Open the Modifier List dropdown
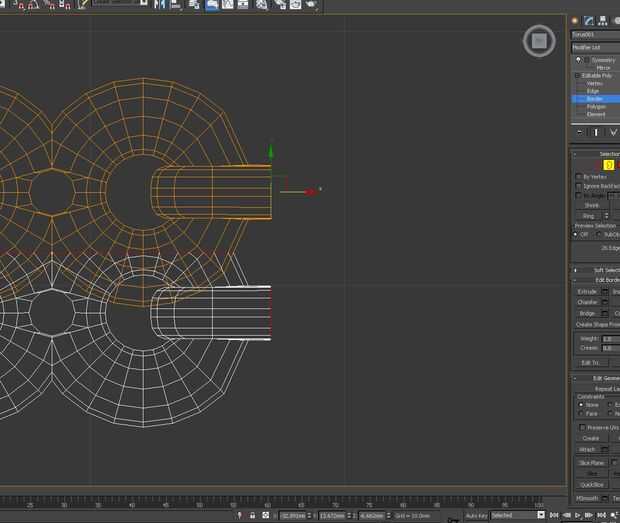The image size is (620, 523). tap(595, 47)
